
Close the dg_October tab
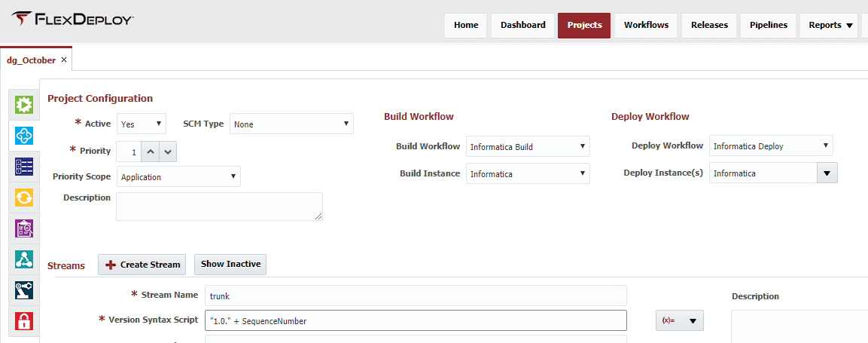(64, 60)
